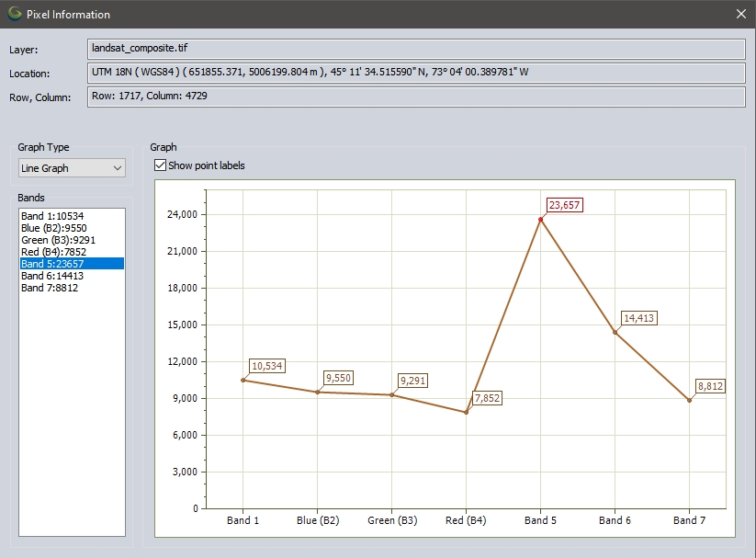This screenshot has height=558, width=756.
Task: Open the Graph Type dropdown
Action: click(x=72, y=168)
